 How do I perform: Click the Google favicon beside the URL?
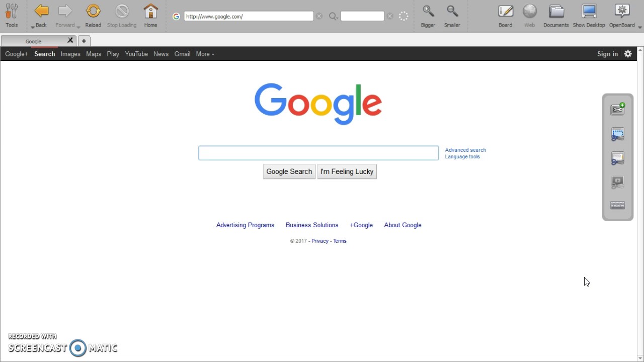click(176, 17)
